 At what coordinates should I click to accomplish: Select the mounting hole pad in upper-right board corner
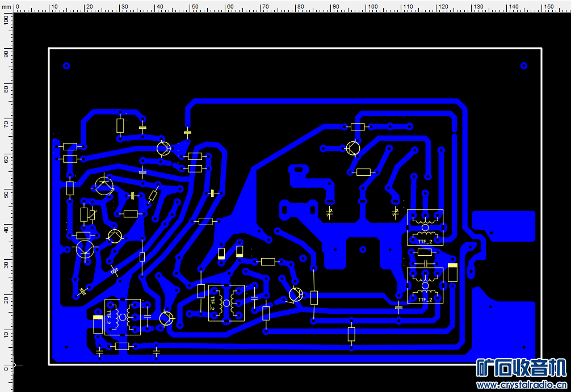[524, 65]
